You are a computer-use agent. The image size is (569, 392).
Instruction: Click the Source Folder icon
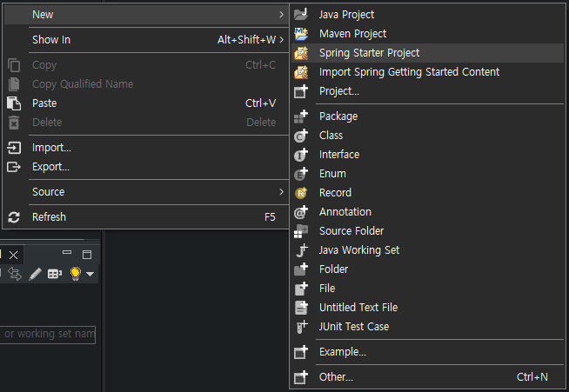[301, 231]
